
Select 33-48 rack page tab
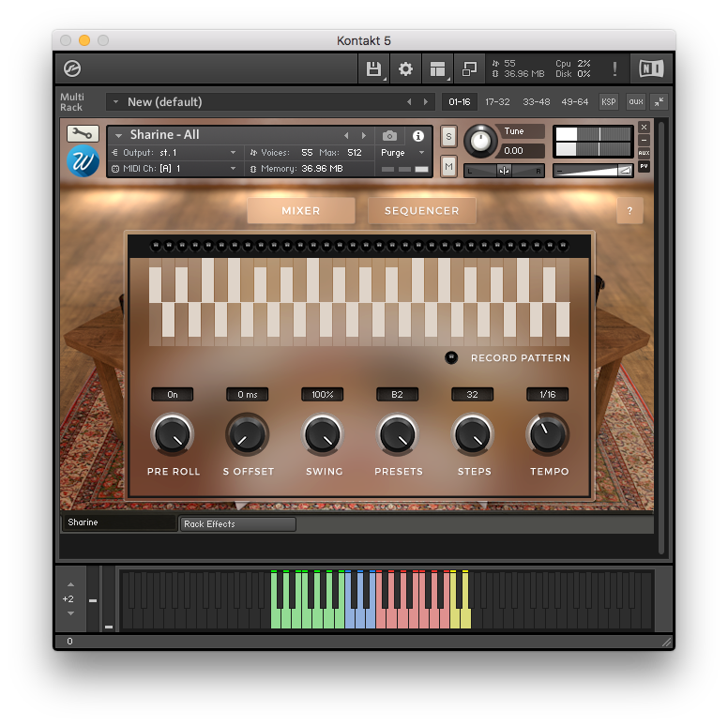(x=537, y=102)
